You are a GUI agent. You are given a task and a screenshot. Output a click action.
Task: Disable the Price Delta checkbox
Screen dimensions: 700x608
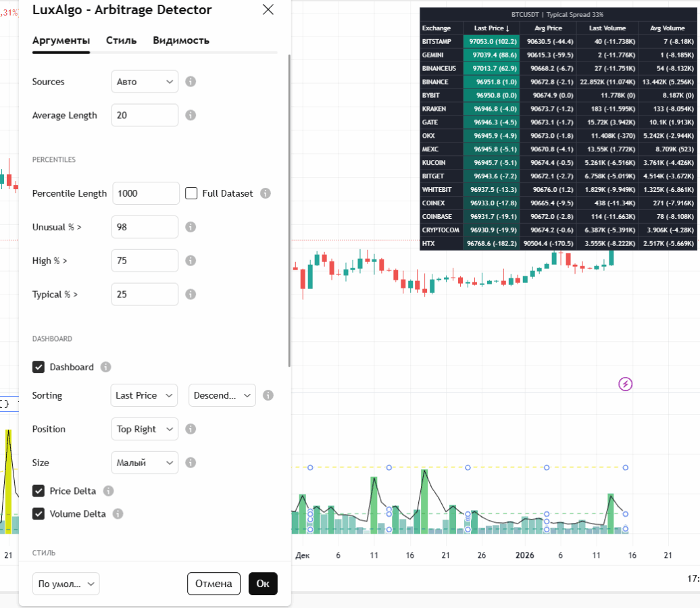coord(39,491)
